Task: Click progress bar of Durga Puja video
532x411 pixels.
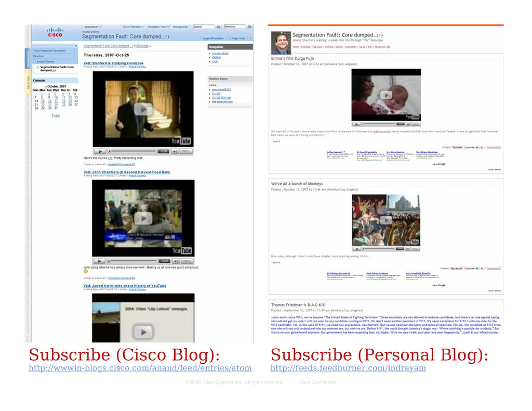Action: click(x=378, y=124)
